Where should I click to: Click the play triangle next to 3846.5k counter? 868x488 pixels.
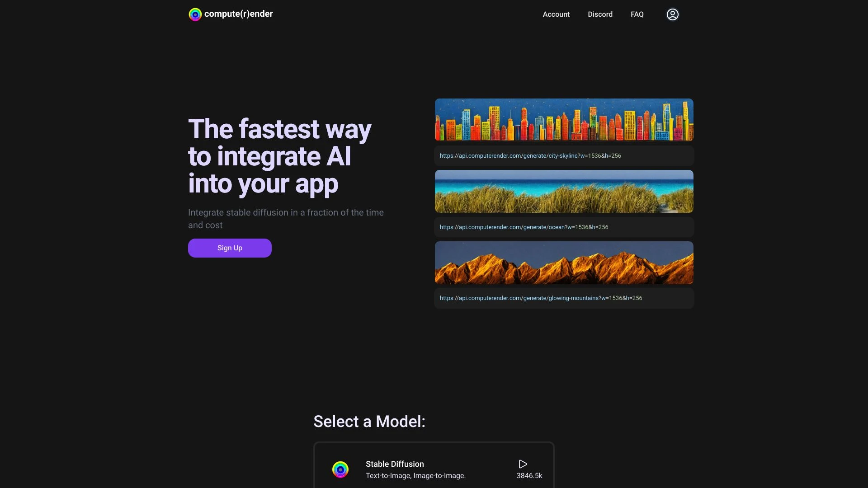pos(523,464)
